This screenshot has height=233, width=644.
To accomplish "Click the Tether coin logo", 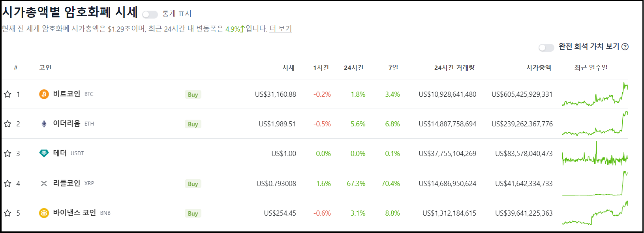I will 43,154.
